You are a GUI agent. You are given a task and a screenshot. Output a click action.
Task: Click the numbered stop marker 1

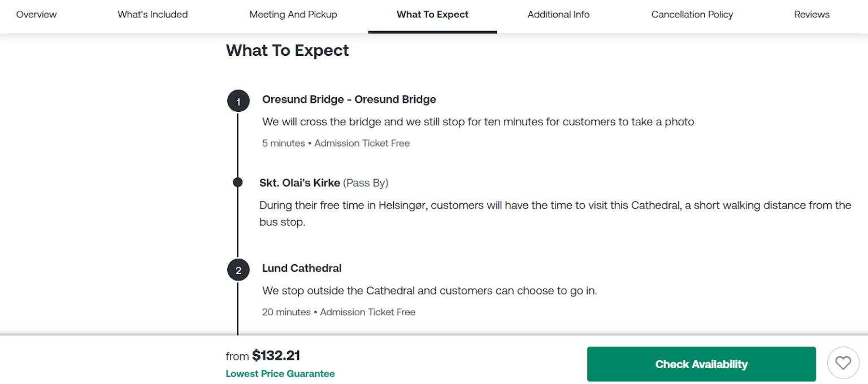(x=238, y=101)
